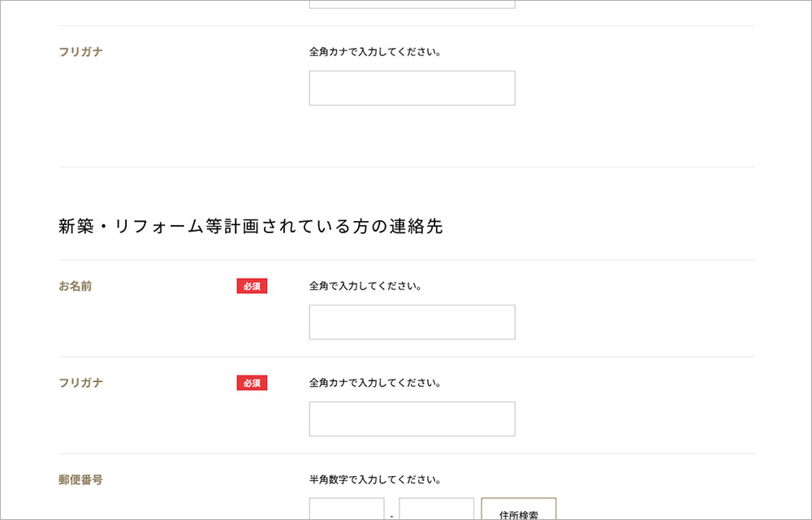Click the second 郵便番号 box after the hyphen

click(436, 509)
